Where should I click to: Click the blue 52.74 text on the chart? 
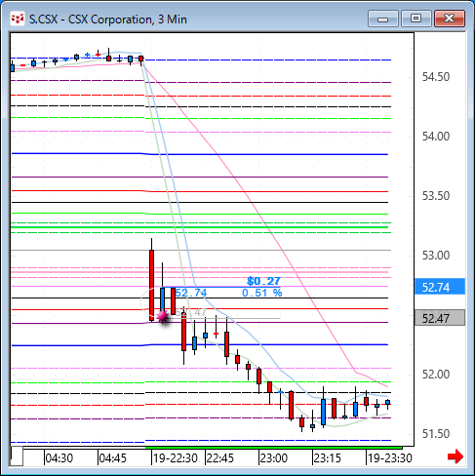coord(191,293)
